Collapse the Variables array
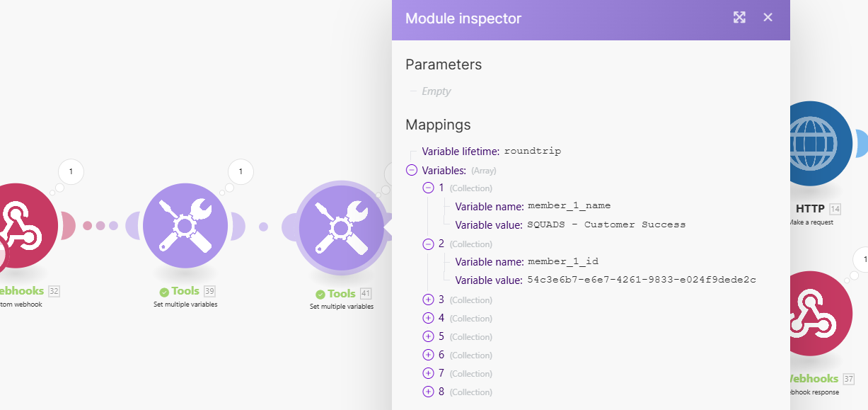Image resolution: width=868 pixels, height=410 pixels. coord(412,170)
